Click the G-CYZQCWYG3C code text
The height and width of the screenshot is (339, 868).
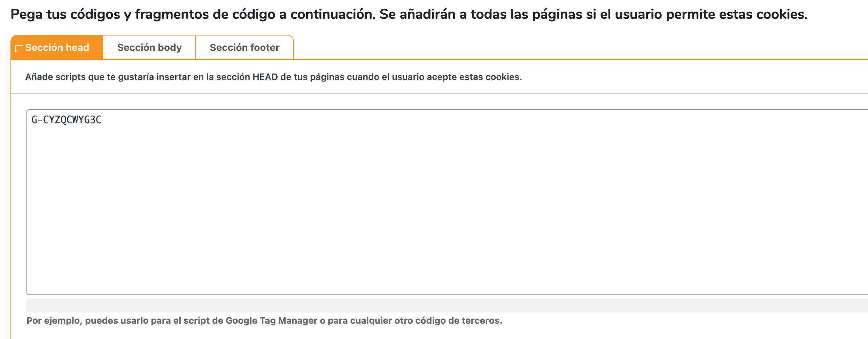click(x=67, y=120)
